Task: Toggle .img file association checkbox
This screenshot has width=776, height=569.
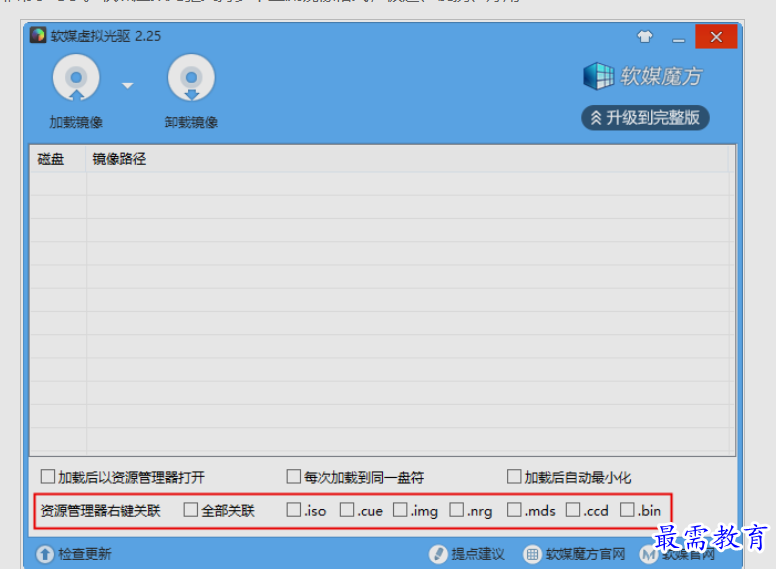Action: click(400, 510)
